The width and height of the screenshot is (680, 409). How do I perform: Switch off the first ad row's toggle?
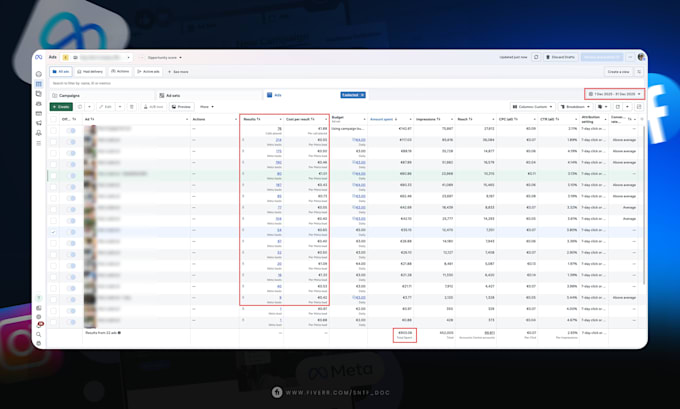[71, 131]
